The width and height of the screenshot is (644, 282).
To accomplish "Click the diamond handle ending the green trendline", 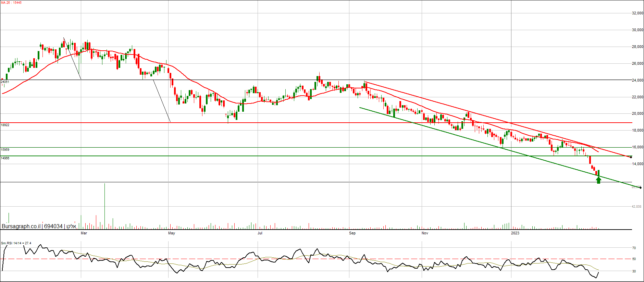I will point(640,187).
